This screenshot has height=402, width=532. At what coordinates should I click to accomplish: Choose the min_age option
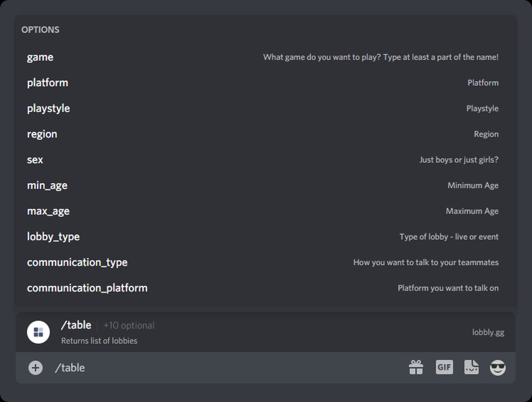coord(47,185)
